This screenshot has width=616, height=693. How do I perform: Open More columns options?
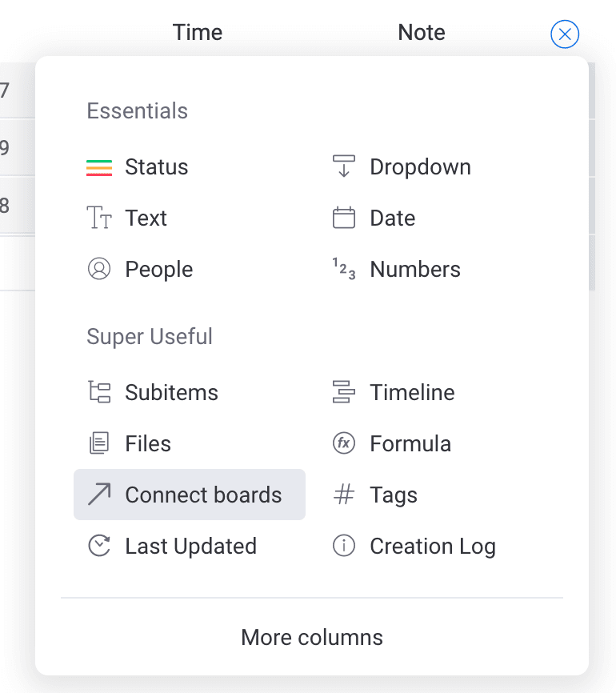[312, 638]
